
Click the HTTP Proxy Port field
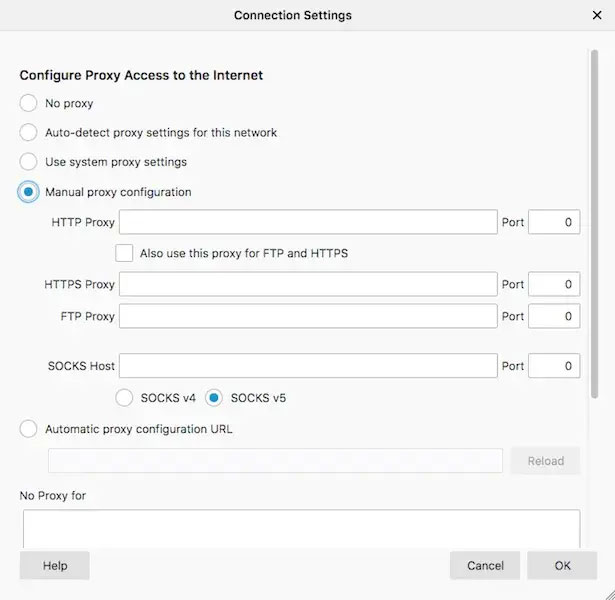point(554,222)
